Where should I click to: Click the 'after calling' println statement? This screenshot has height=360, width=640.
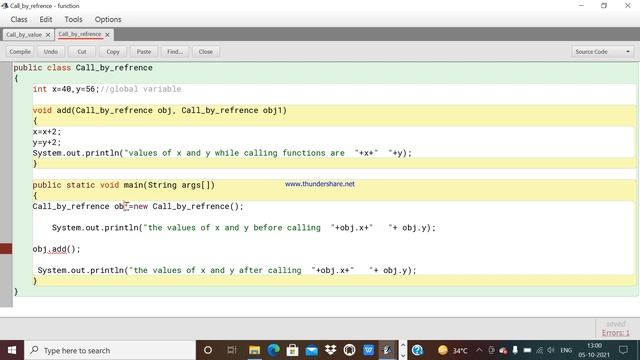[x=227, y=270]
